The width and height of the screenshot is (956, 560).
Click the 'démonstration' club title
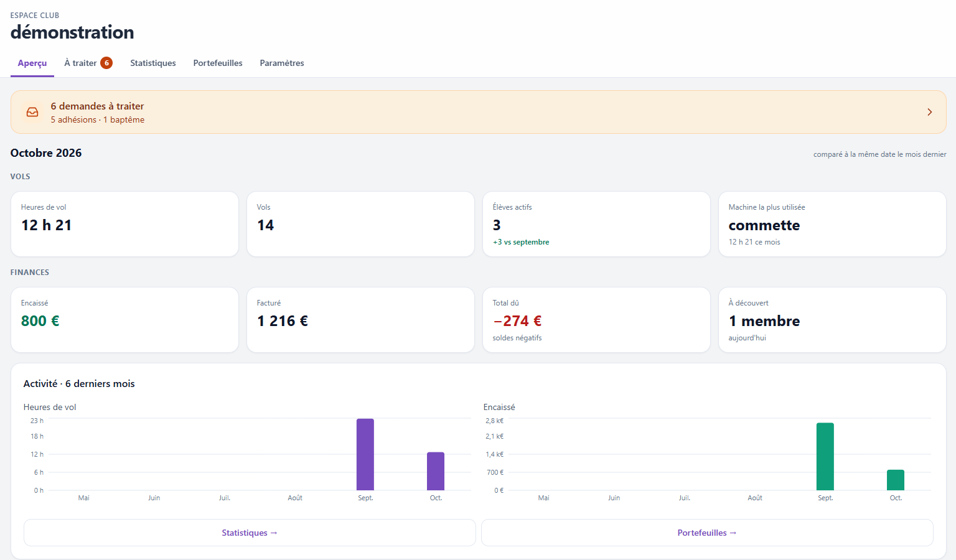pyautogui.click(x=72, y=32)
